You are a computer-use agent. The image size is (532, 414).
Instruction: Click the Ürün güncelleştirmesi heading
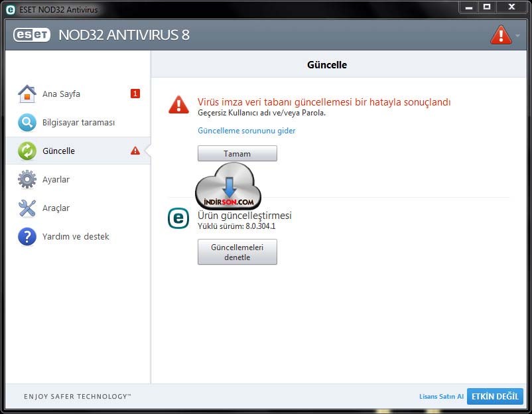coord(245,216)
